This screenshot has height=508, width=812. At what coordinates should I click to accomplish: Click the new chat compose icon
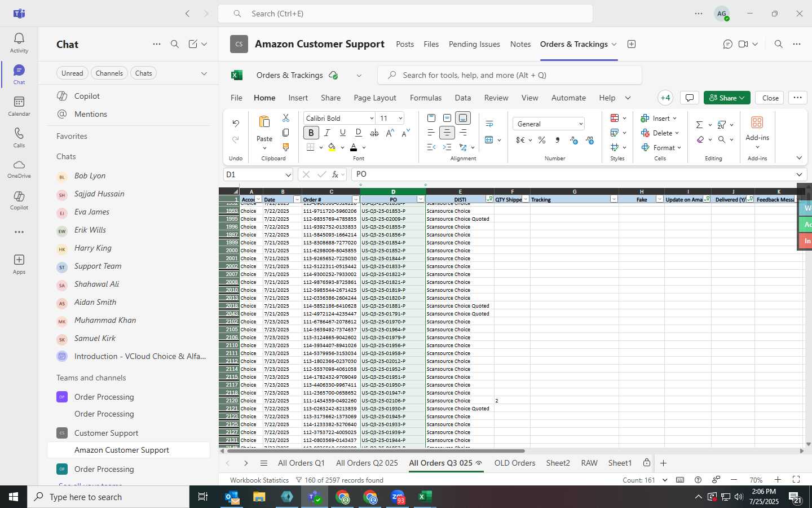193,44
